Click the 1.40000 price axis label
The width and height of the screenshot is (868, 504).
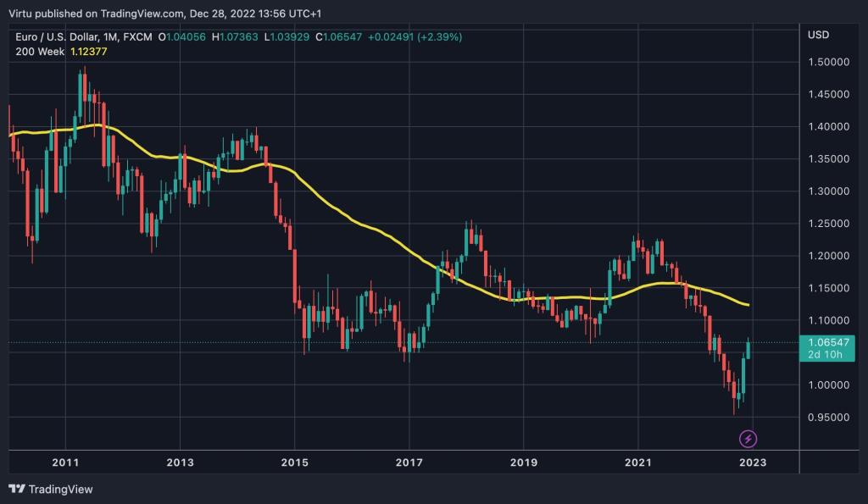pyautogui.click(x=829, y=127)
